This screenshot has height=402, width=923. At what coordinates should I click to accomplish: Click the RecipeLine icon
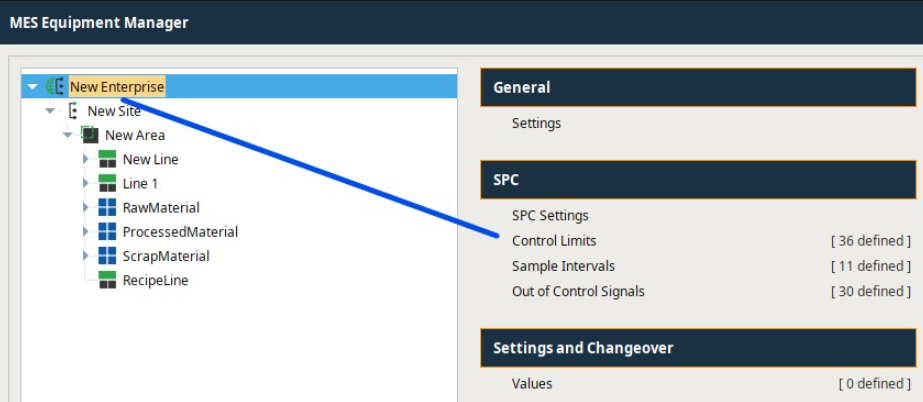[107, 280]
